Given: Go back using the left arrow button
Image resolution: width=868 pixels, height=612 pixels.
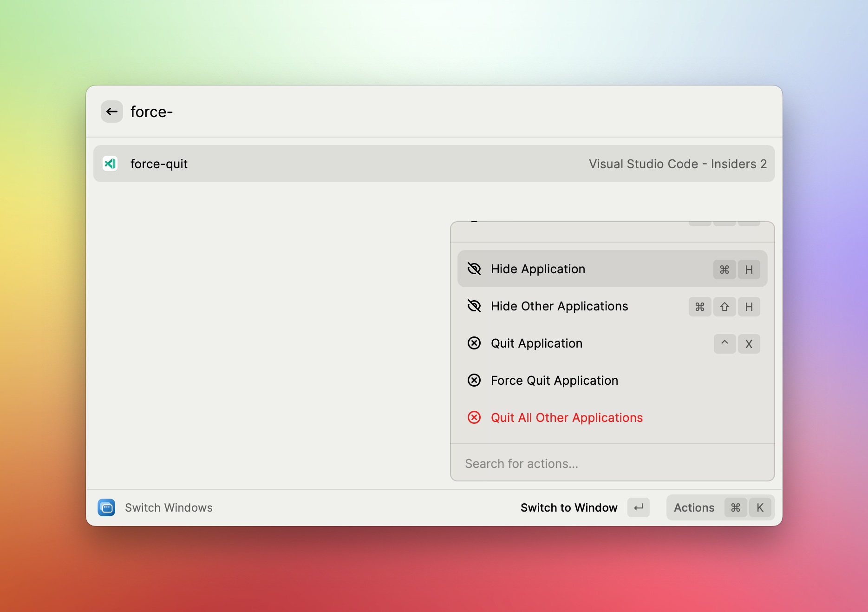Looking at the screenshot, I should [x=112, y=112].
